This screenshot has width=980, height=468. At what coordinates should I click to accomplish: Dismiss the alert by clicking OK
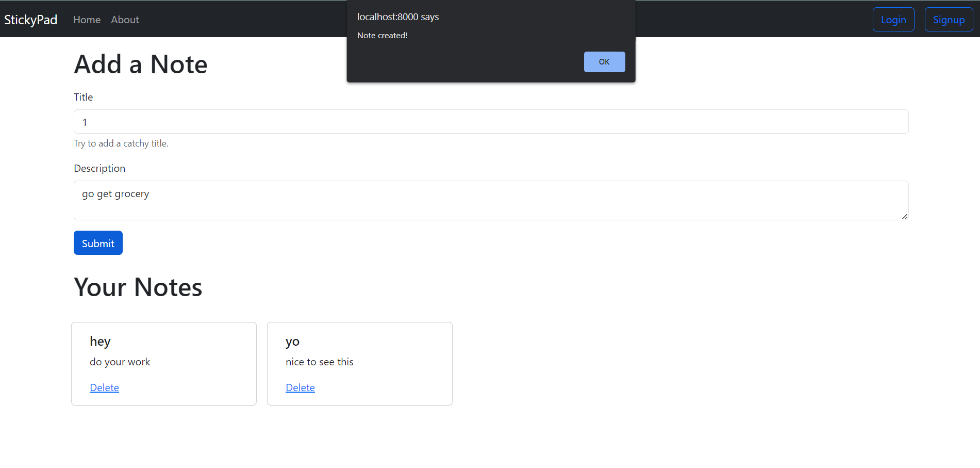604,61
